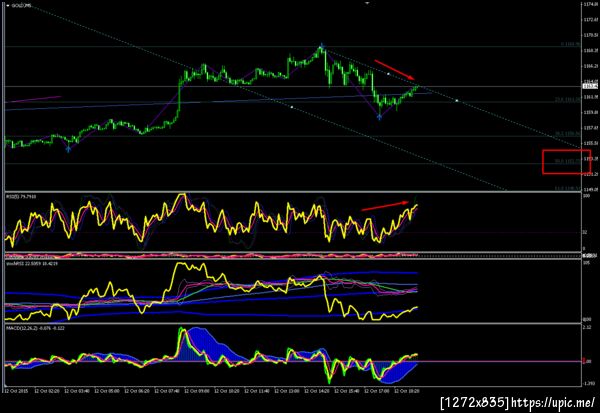600x413 pixels.
Task: Click the 100 value on the RSI scale
Action: point(586,196)
